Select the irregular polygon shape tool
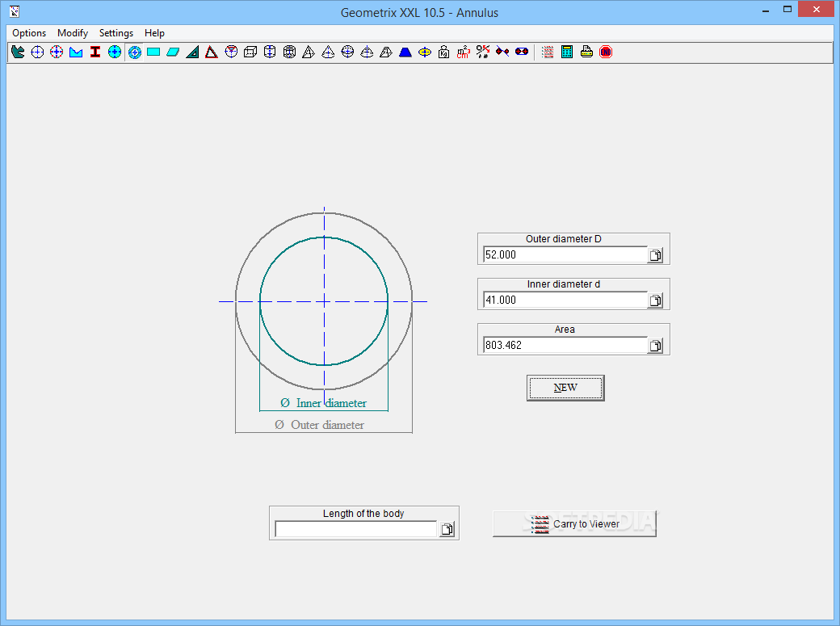The width and height of the screenshot is (840, 626). pyautogui.click(x=18, y=52)
